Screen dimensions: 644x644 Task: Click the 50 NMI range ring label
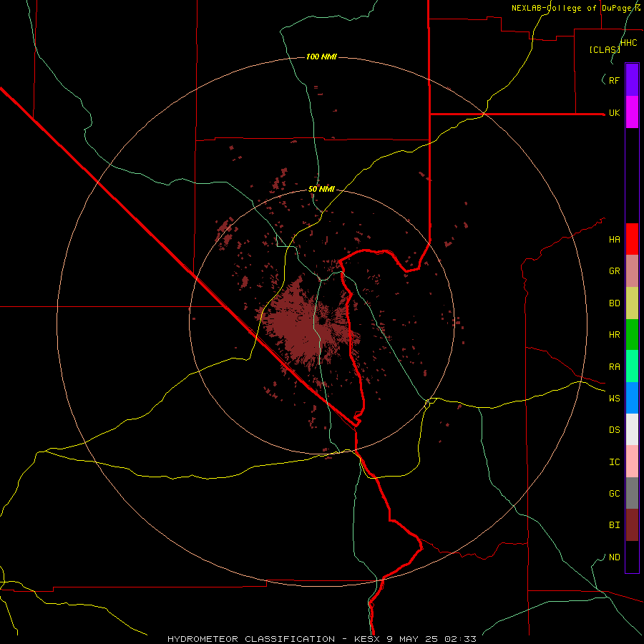tap(321, 190)
